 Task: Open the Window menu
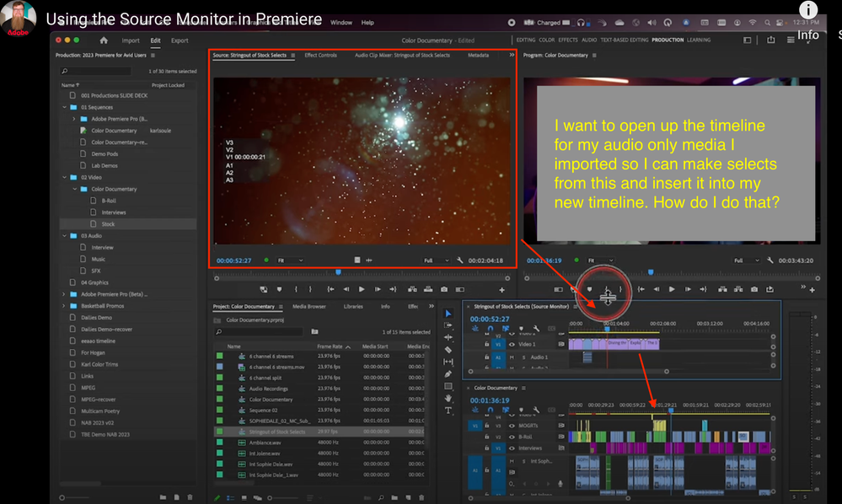[342, 23]
